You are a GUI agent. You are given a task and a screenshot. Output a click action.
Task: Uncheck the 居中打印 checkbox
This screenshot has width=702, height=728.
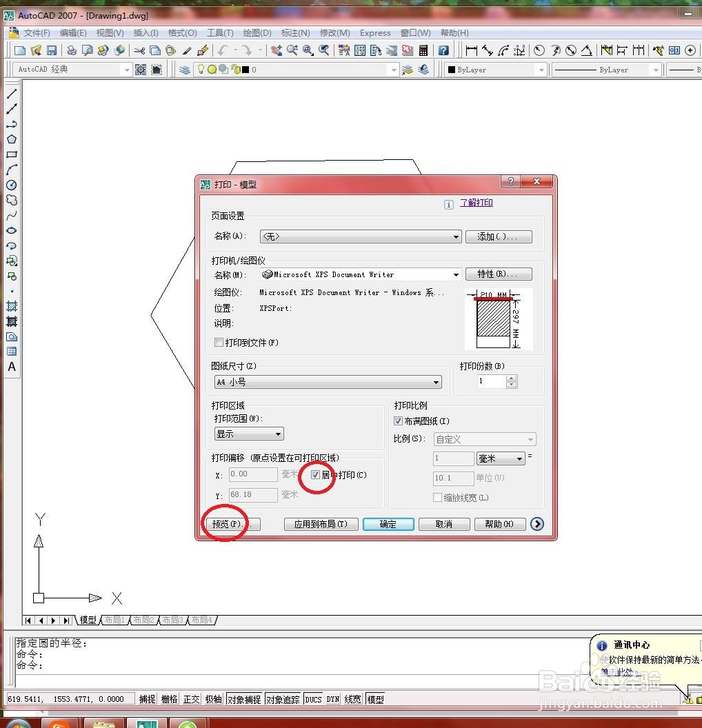pos(315,474)
